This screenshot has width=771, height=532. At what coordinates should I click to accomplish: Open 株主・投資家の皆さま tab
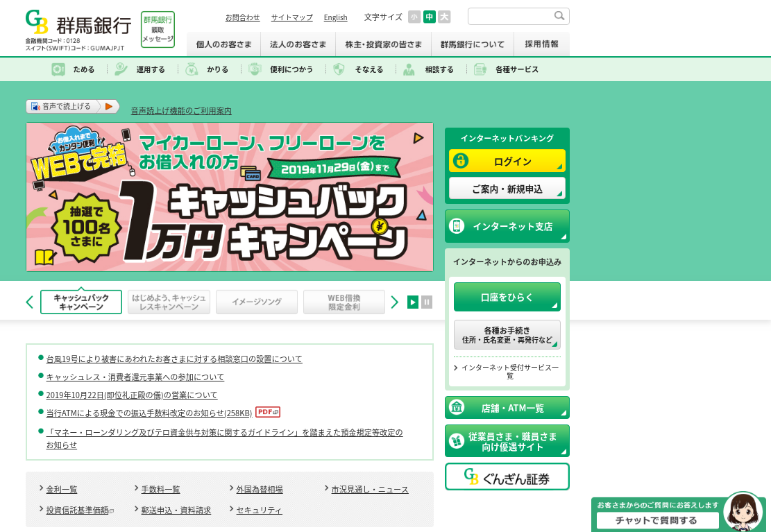click(384, 44)
